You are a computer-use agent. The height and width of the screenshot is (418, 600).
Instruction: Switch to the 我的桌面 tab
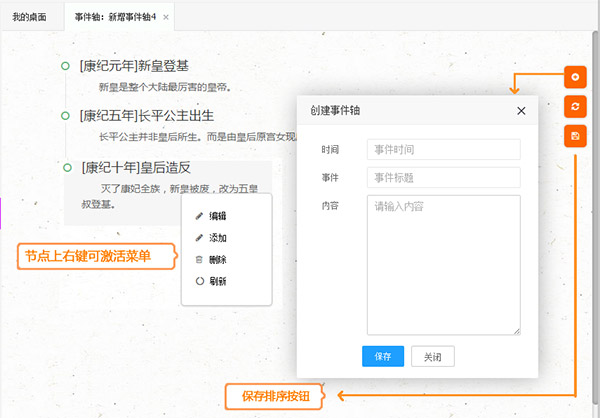click(x=29, y=17)
